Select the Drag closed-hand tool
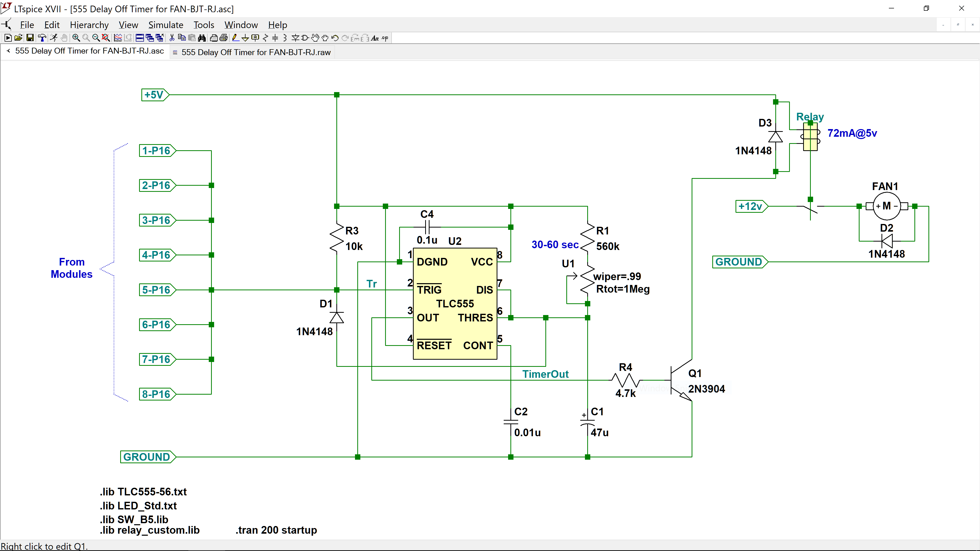980x551 pixels. pyautogui.click(x=325, y=38)
